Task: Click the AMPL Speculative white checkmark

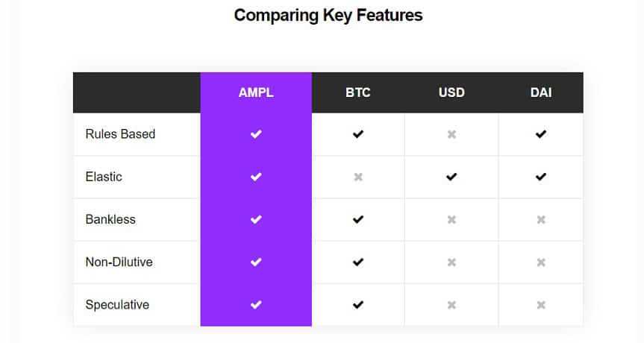Action: (256, 304)
